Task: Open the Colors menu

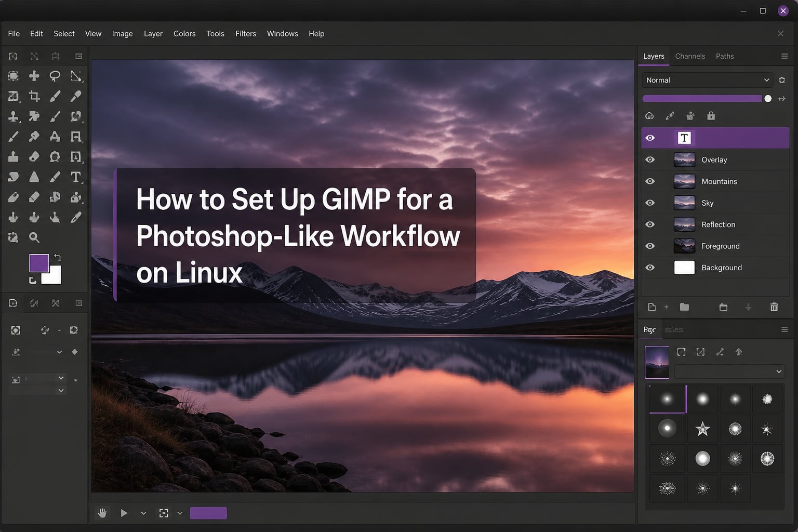Action: coord(184,33)
